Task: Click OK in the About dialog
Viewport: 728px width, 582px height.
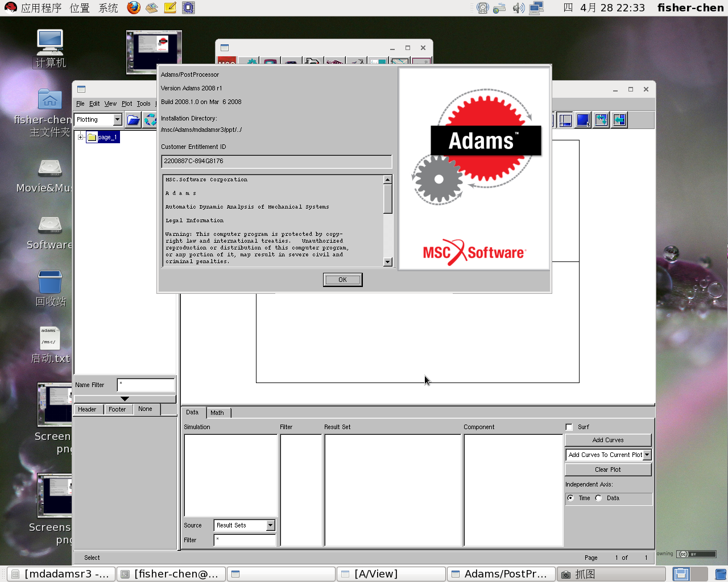Action: 342,280
